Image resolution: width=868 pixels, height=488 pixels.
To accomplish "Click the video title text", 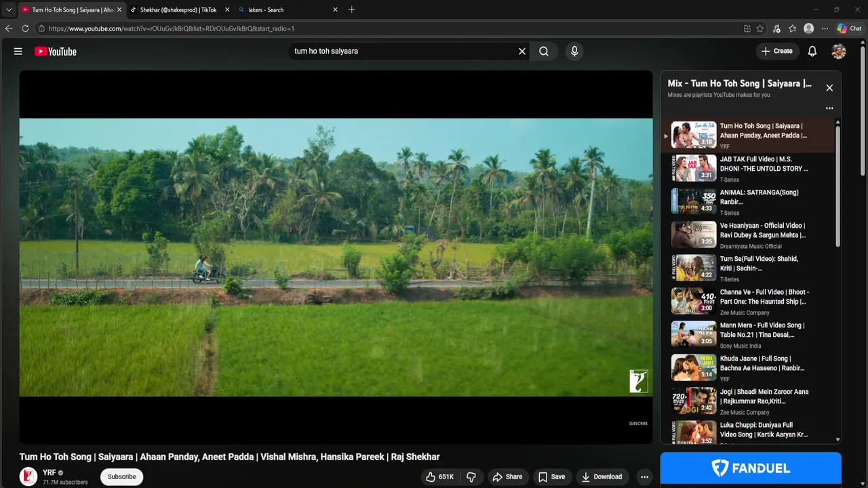I will (x=229, y=457).
